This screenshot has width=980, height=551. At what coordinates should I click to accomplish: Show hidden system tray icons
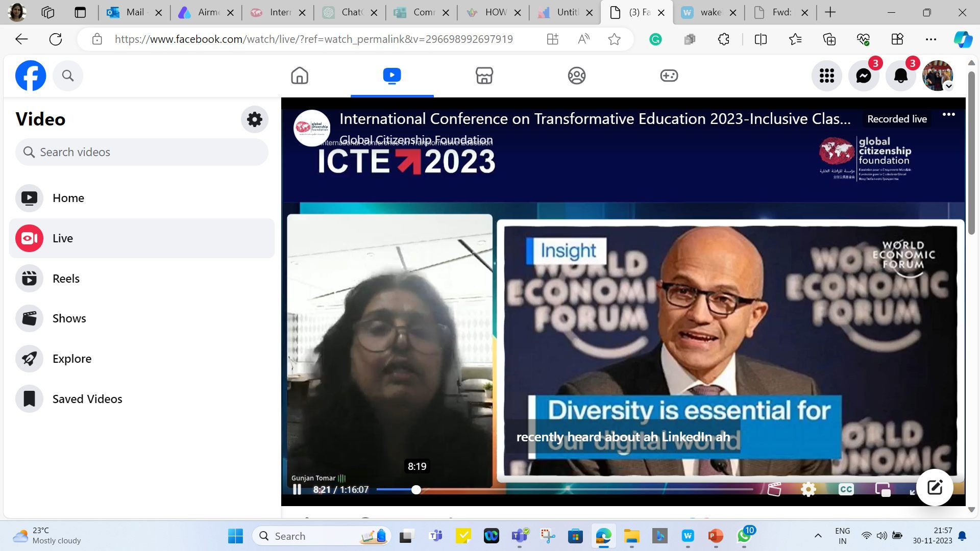point(818,536)
